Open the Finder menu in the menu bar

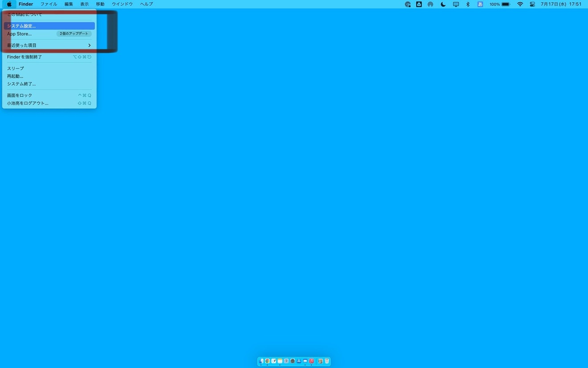26,4
